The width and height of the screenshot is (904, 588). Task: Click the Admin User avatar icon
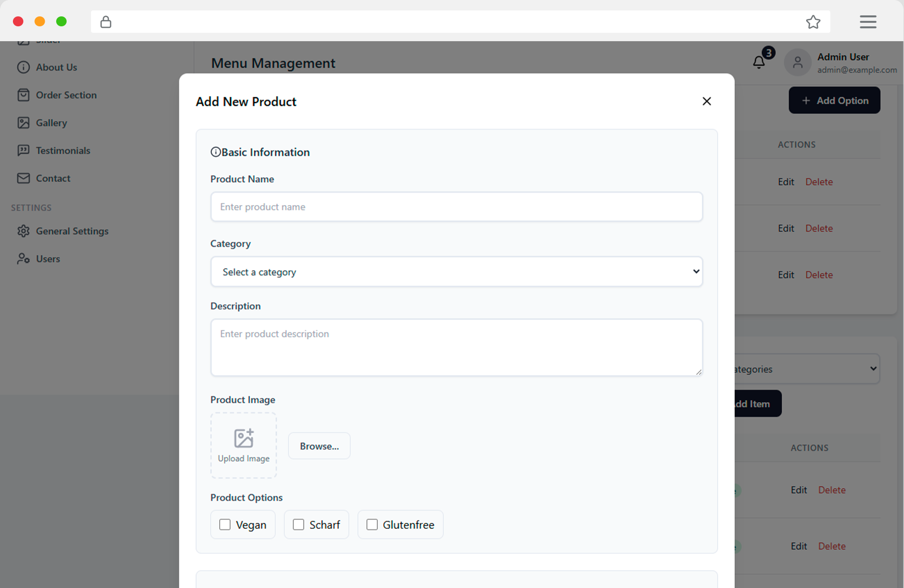click(x=797, y=63)
